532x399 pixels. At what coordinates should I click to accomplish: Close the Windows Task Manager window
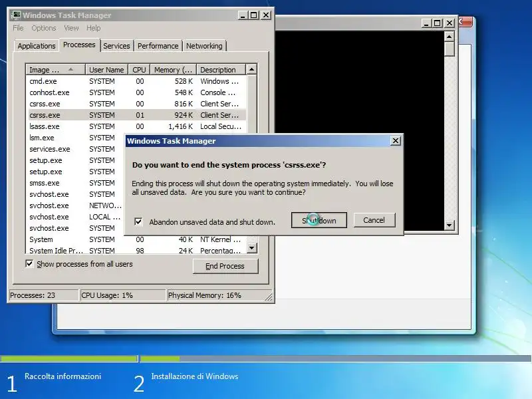pyautogui.click(x=266, y=15)
